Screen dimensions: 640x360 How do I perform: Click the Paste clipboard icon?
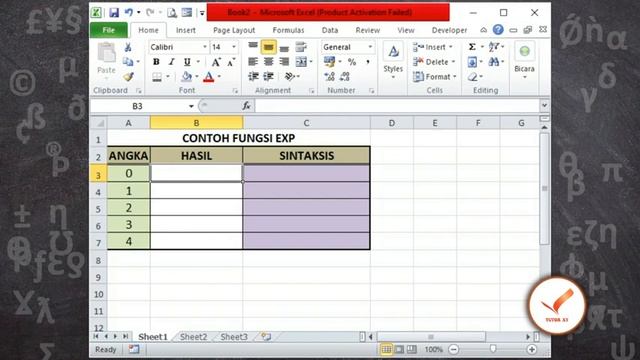point(107,53)
